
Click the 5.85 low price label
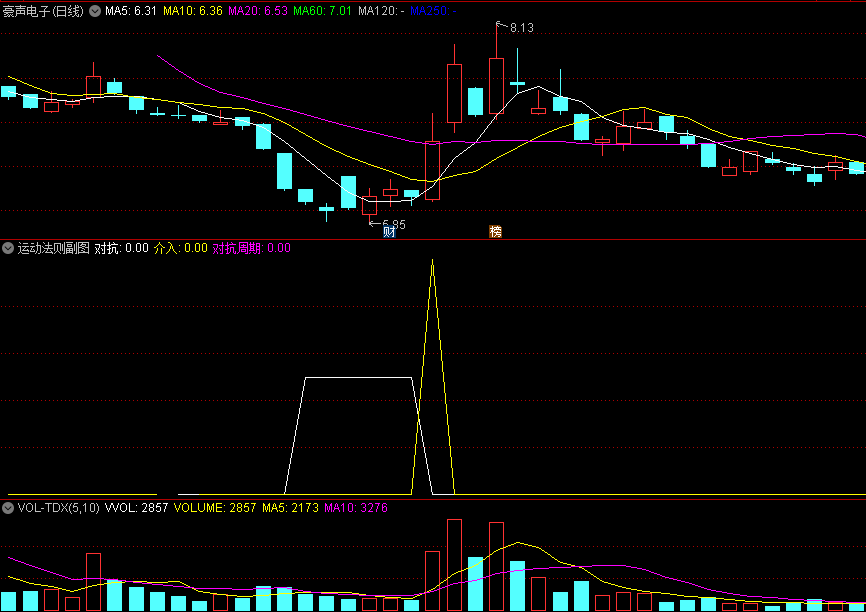[x=394, y=224]
